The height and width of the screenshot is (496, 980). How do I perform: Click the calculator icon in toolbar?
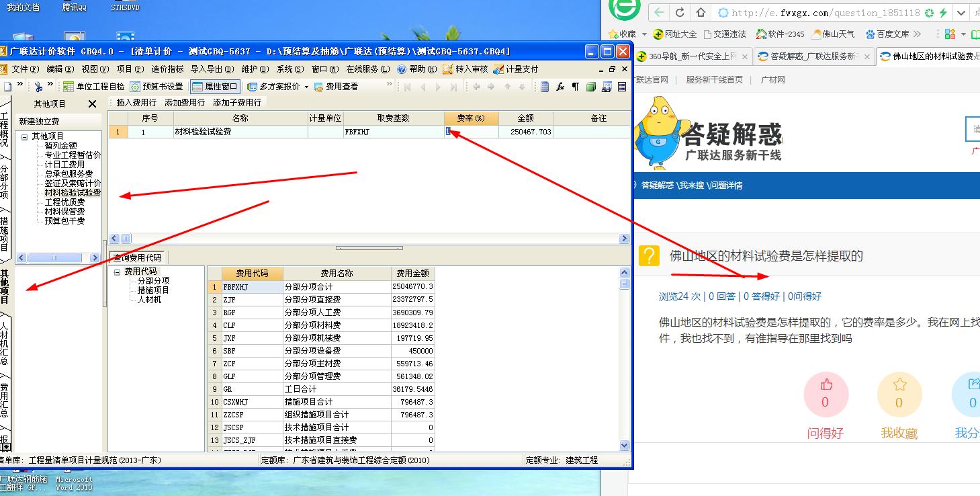pos(545,86)
